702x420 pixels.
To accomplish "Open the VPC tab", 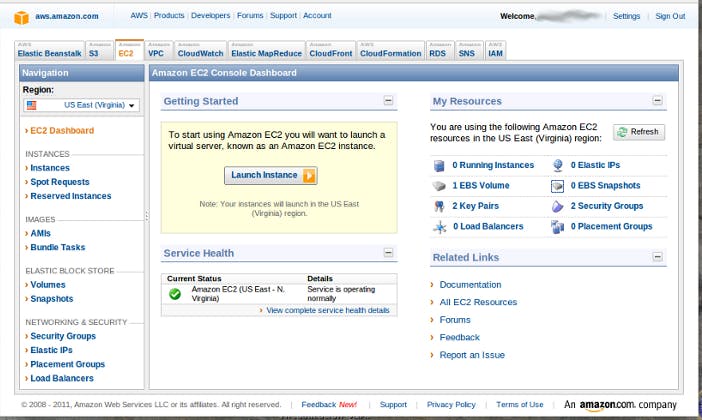I will point(158,50).
